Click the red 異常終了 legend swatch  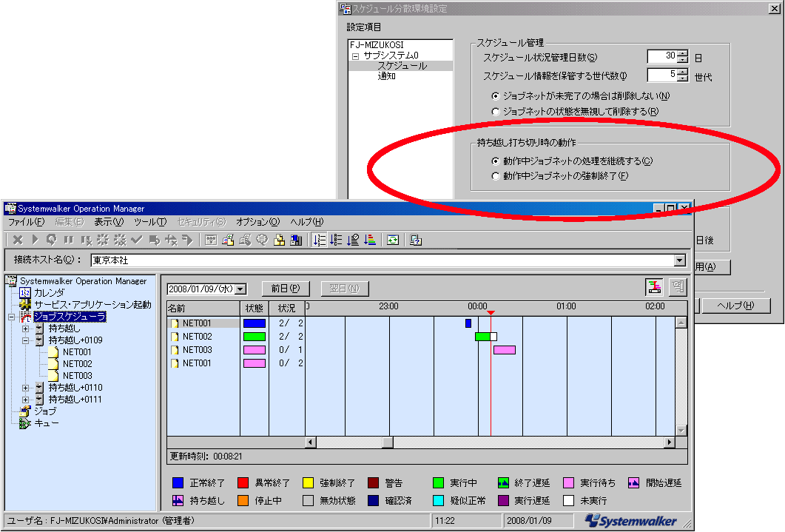tap(243, 483)
